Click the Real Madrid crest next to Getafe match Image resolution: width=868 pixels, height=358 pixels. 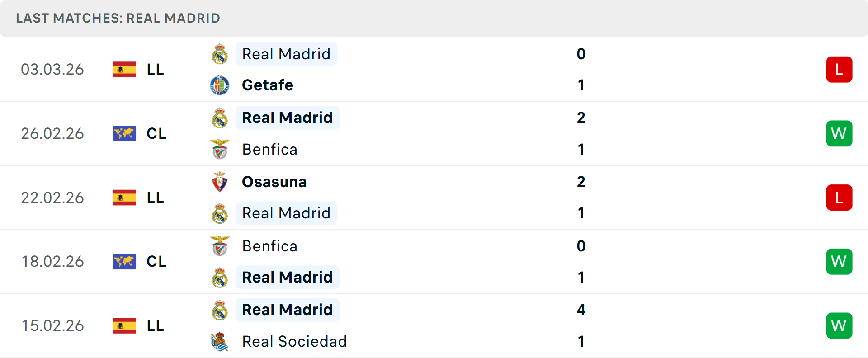219,53
